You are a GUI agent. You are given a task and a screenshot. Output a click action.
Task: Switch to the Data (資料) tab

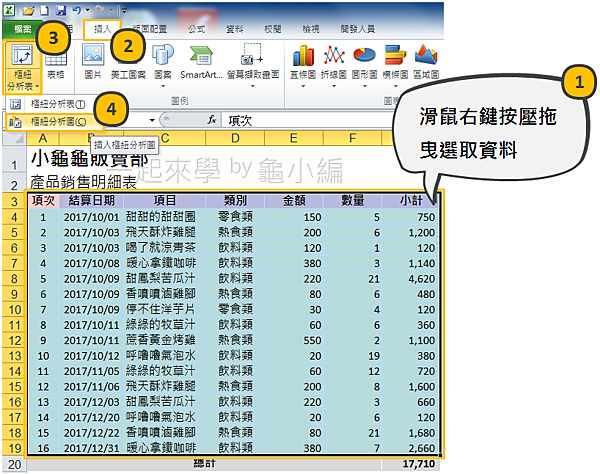click(235, 29)
